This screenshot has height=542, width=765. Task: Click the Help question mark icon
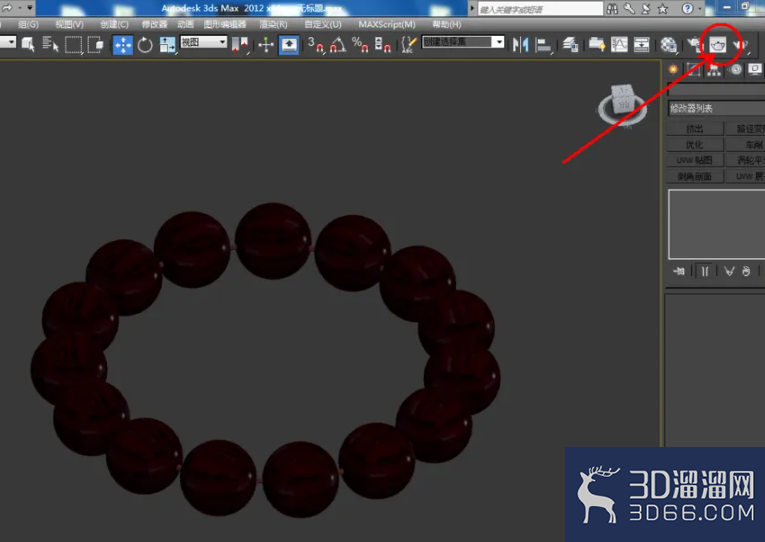click(x=687, y=9)
